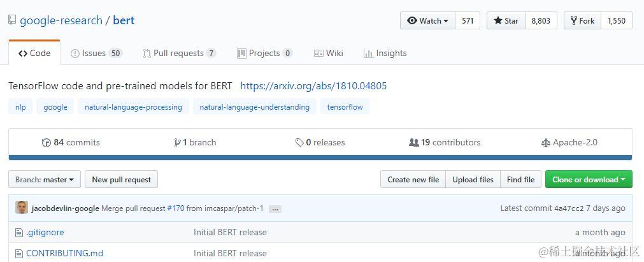Open the Branch: master dropdown
The image size is (644, 262).
45,179
